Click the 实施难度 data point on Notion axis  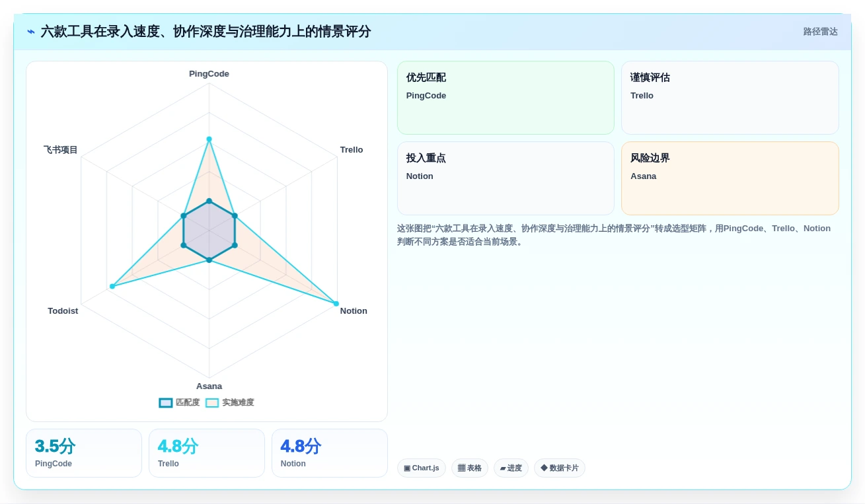[336, 304]
